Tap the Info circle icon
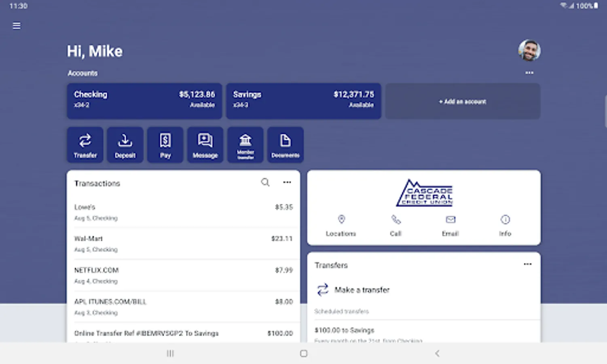The height and width of the screenshot is (364, 607). [x=505, y=220]
